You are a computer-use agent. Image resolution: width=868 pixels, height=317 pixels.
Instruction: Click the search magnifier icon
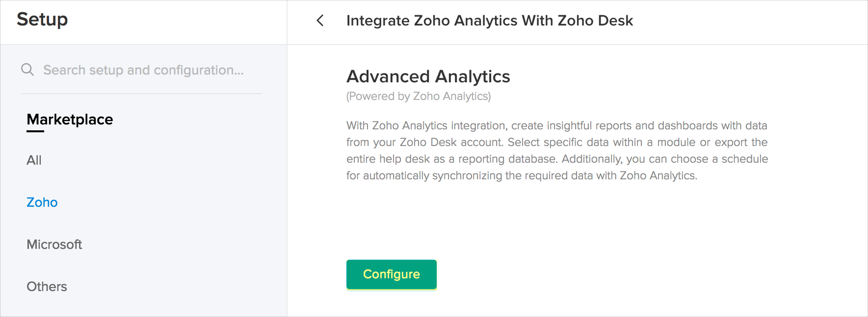(x=27, y=70)
